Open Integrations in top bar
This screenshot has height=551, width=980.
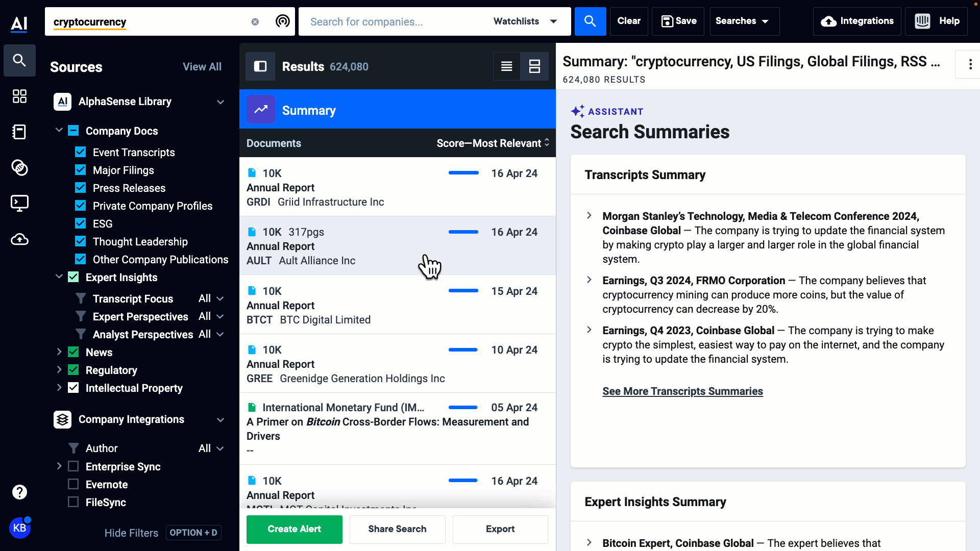tap(857, 21)
